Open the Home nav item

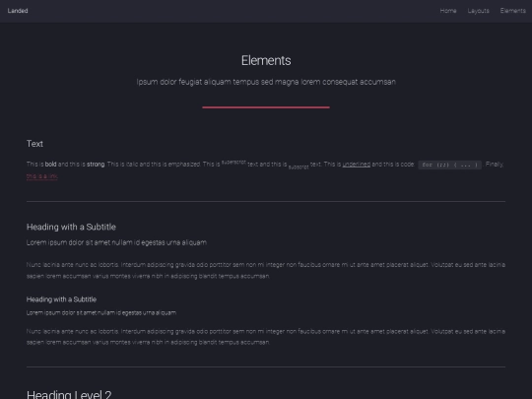click(448, 11)
